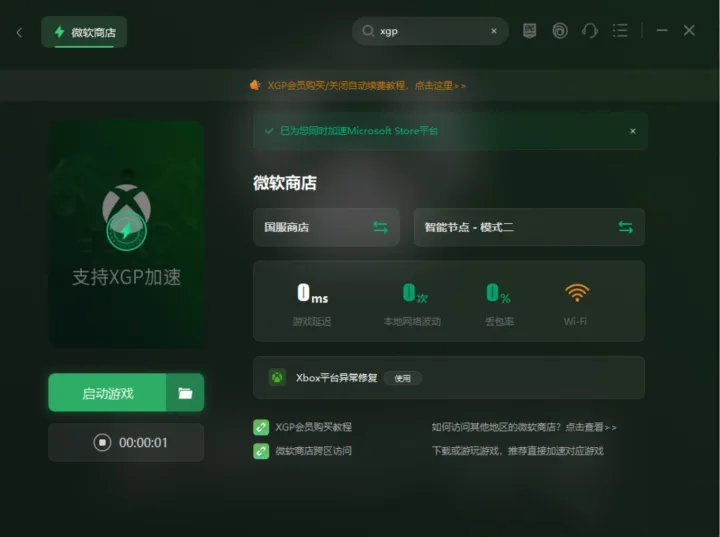Click the Wi-Fi status icon
720x537 pixels.
click(577, 293)
